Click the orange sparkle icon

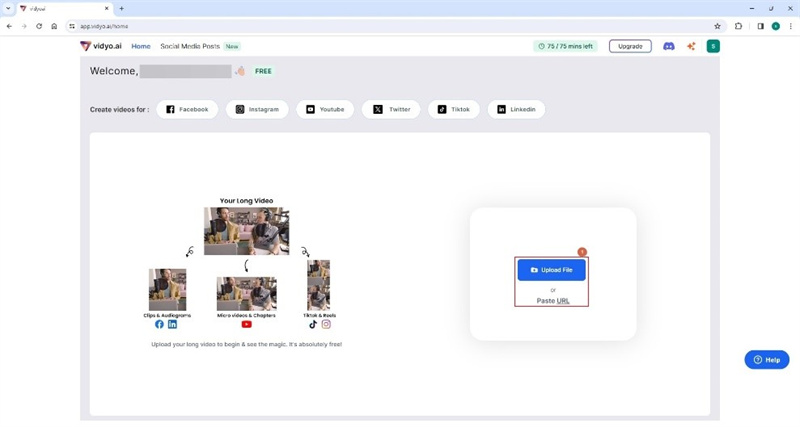click(691, 46)
